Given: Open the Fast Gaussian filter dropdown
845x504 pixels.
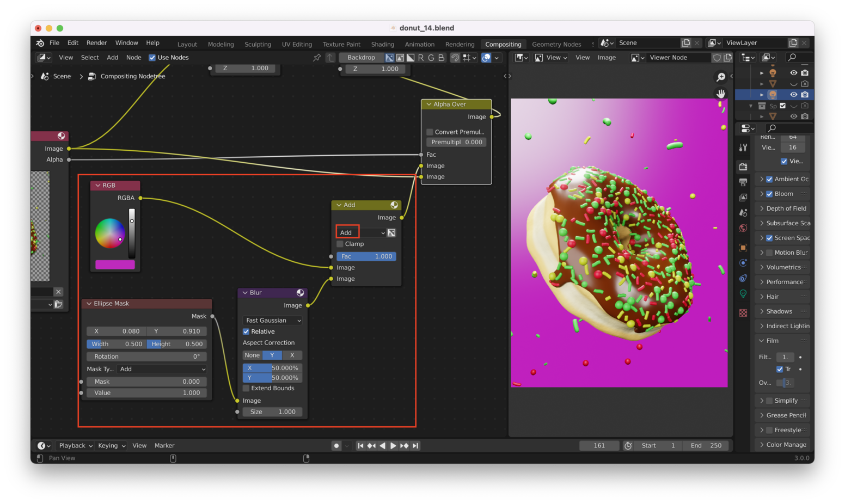Looking at the screenshot, I should [273, 321].
